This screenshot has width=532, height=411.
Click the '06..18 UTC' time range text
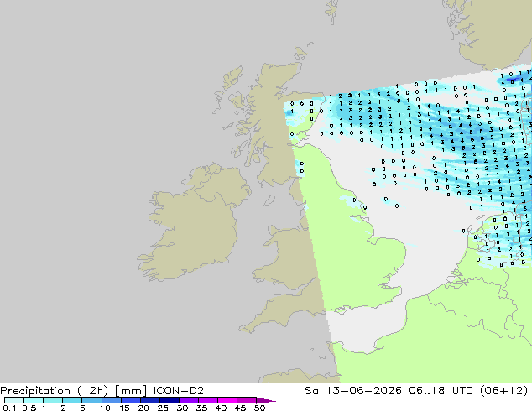[441, 391]
